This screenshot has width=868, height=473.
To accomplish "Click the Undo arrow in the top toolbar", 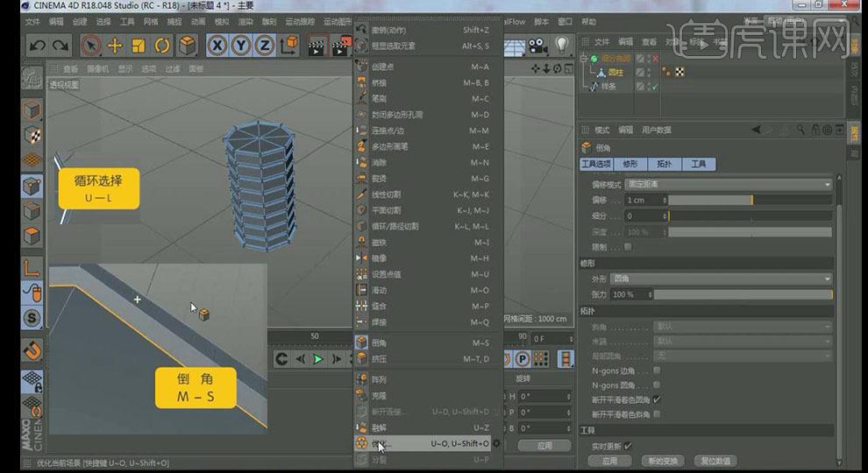I will click(37, 46).
